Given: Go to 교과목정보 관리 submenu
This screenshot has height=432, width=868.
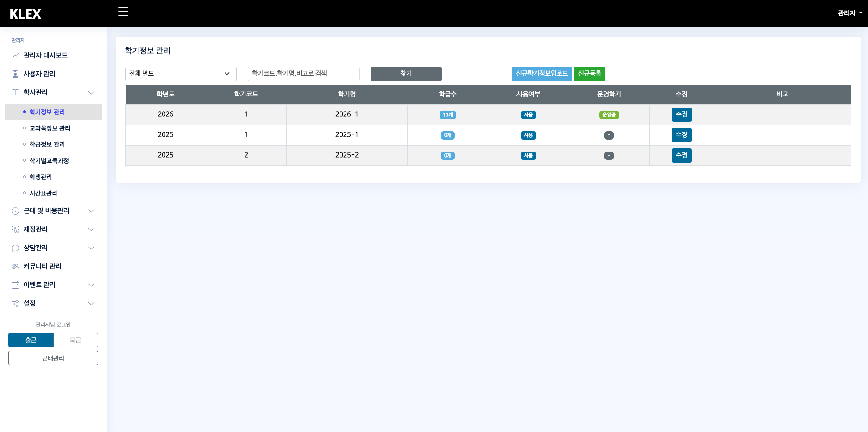Looking at the screenshot, I should pyautogui.click(x=50, y=128).
